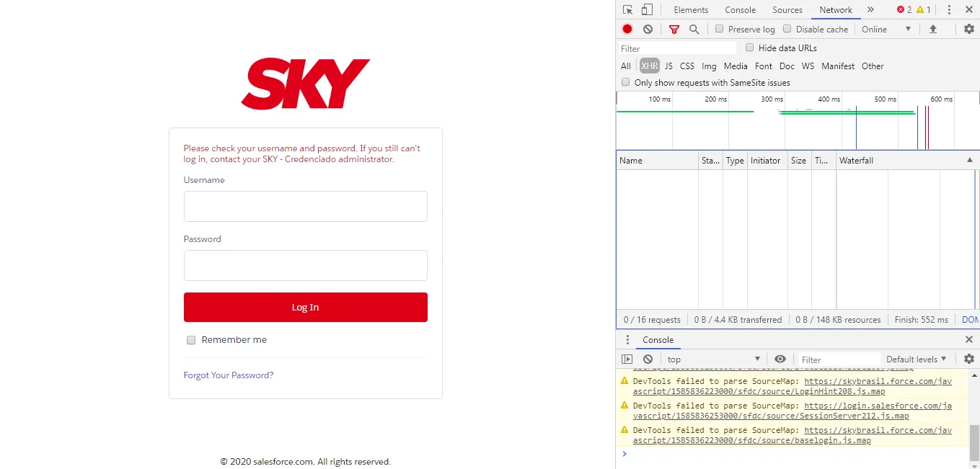Open the console context 'top' dropdown
Viewport: 980px width, 469px height.
[714, 359]
